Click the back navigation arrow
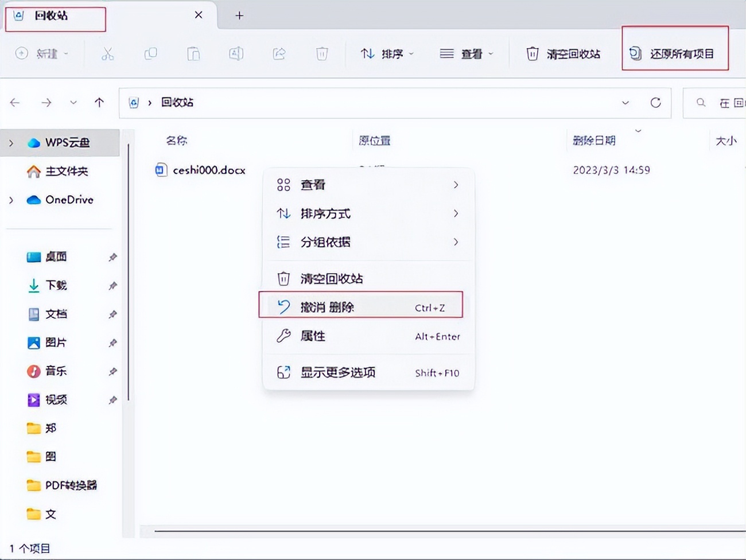This screenshot has width=746, height=560. tap(15, 103)
